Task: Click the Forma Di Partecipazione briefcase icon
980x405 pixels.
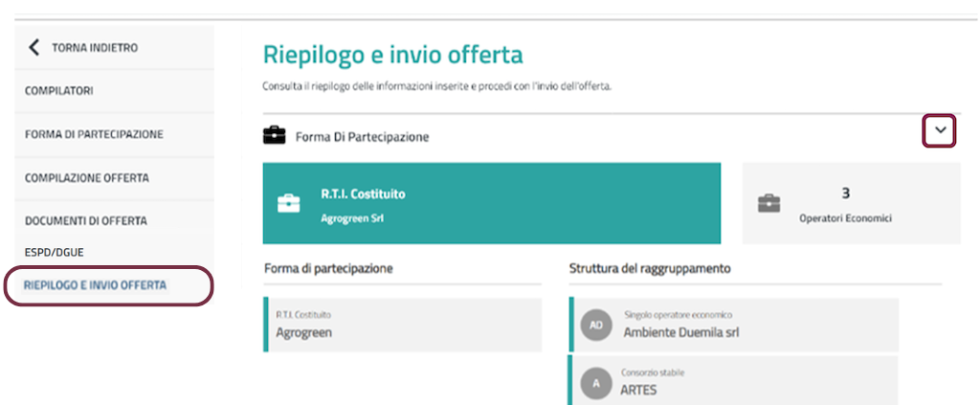Action: tap(274, 136)
